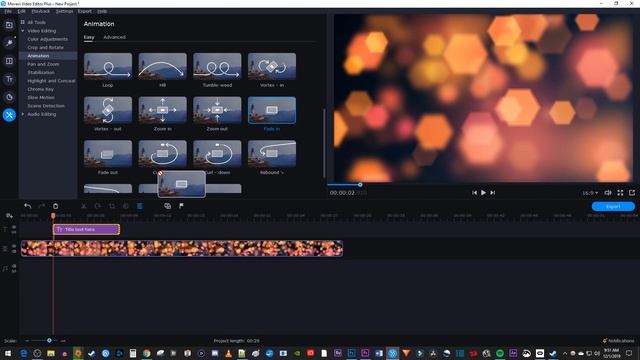This screenshot has height=360, width=640.
Task: Open the Transitions panel icon
Action: [x=9, y=61]
